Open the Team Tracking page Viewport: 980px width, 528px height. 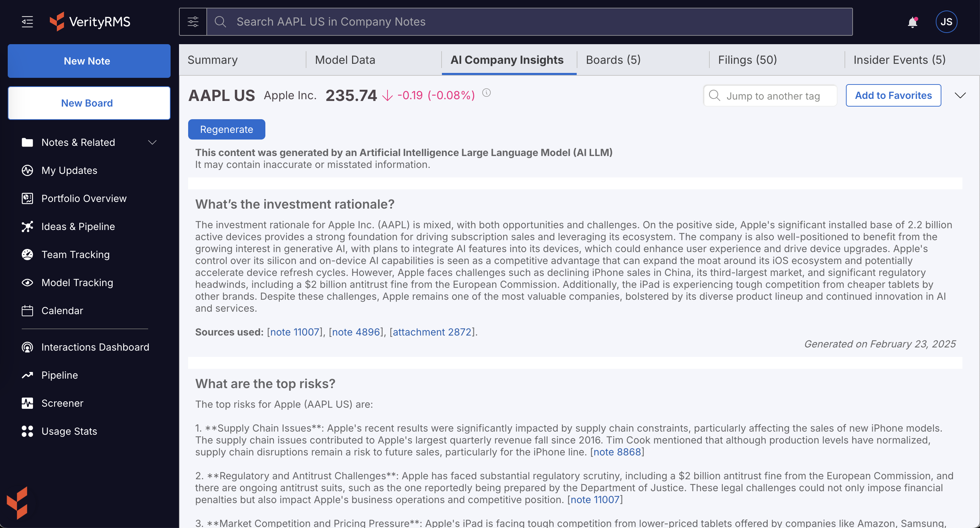[75, 254]
